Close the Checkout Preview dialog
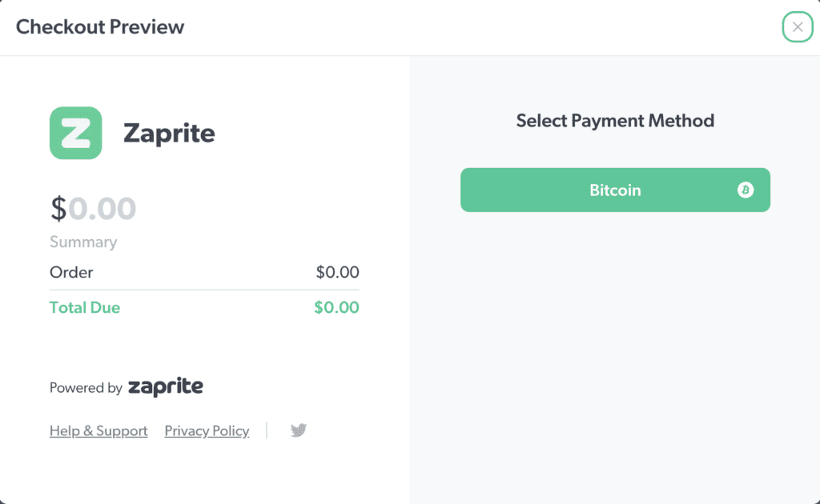This screenshot has width=820, height=504. [x=797, y=27]
